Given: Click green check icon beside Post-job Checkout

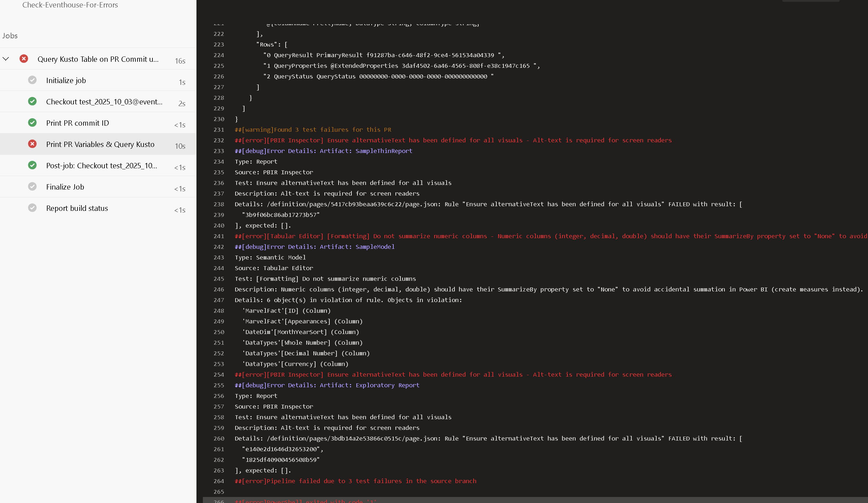Looking at the screenshot, I should coord(32,165).
